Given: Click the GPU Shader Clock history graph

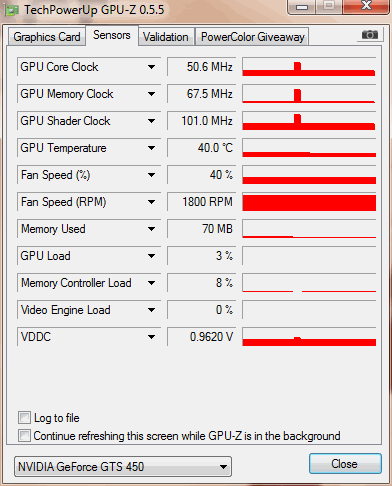Looking at the screenshot, I should click(309, 121).
